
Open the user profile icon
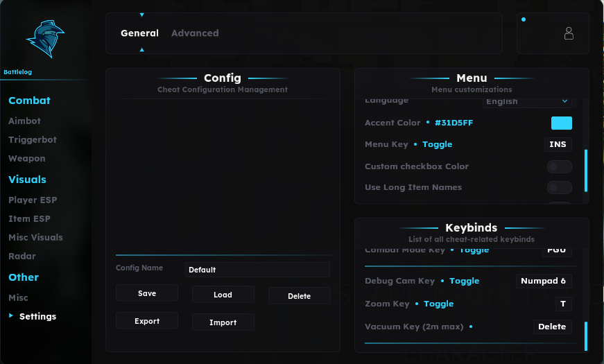pos(569,33)
